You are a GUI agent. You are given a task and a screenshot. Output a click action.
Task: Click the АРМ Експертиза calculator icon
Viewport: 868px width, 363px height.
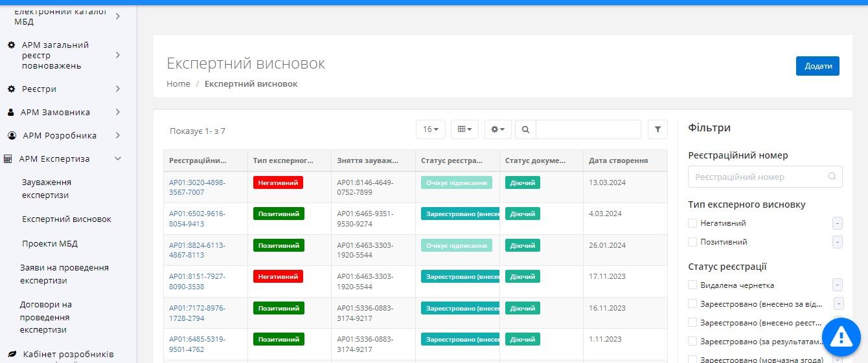click(x=9, y=159)
